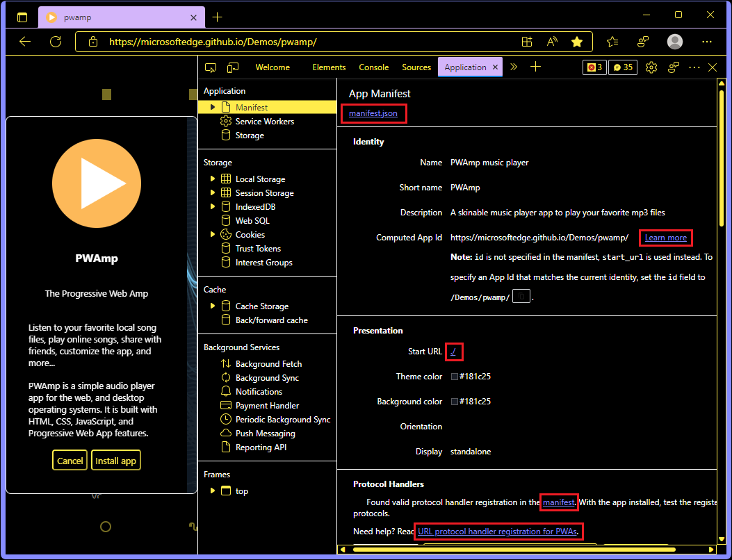Open the browser profile avatar
This screenshot has width=732, height=560.
coord(674,42)
